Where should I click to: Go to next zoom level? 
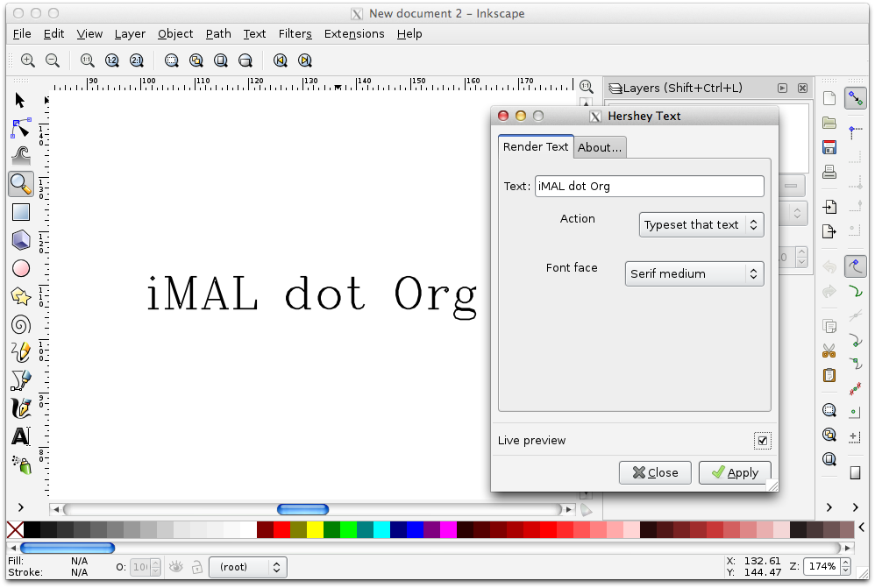[x=305, y=60]
